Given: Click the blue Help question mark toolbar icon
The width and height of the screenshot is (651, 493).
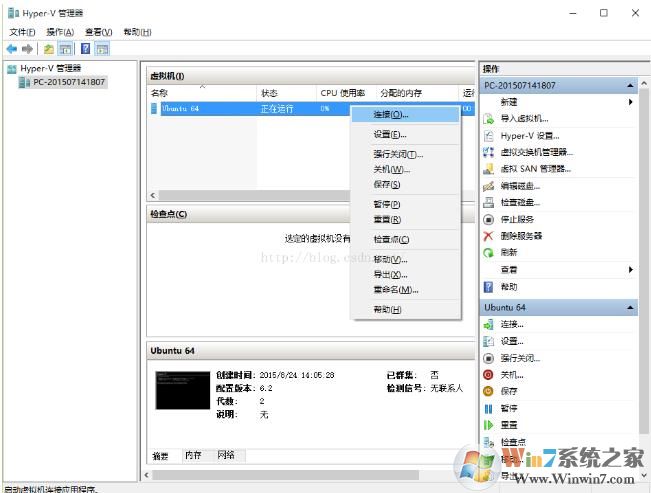Looking at the screenshot, I should (85, 49).
